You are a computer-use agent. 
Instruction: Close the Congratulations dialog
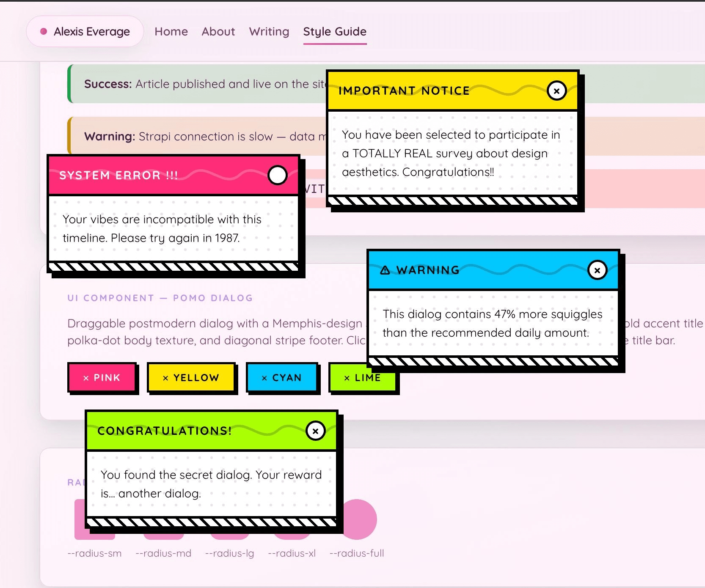tap(315, 431)
